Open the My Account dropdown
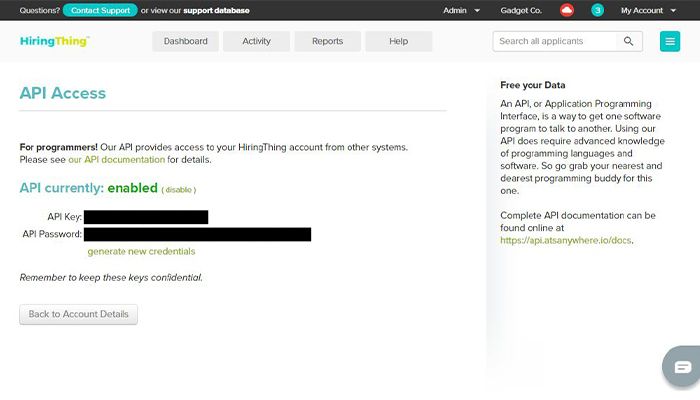The width and height of the screenshot is (700, 400). (x=647, y=10)
